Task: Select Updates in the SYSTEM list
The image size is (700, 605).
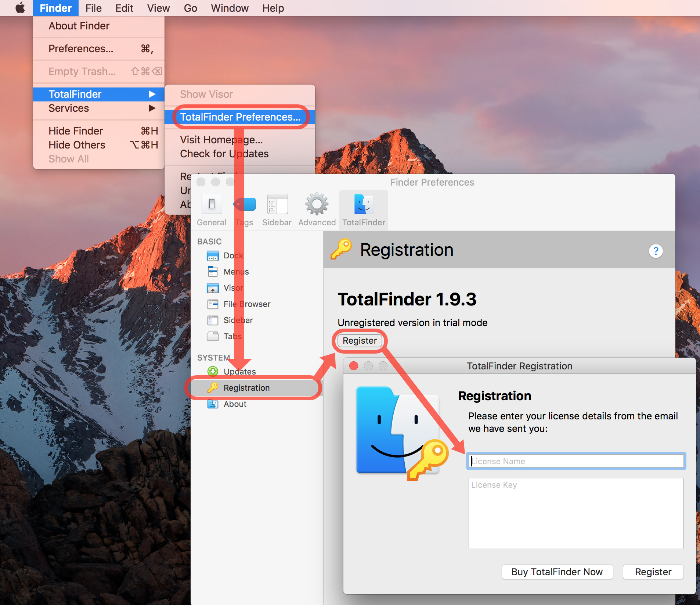Action: (x=257, y=372)
